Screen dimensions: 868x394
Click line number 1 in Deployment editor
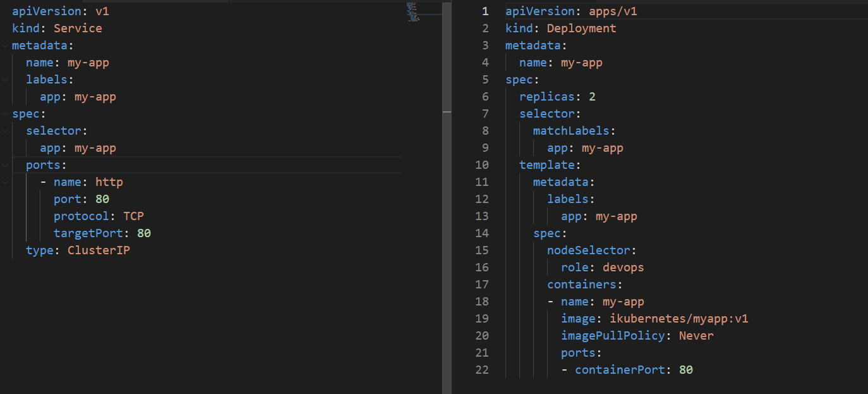coord(485,11)
